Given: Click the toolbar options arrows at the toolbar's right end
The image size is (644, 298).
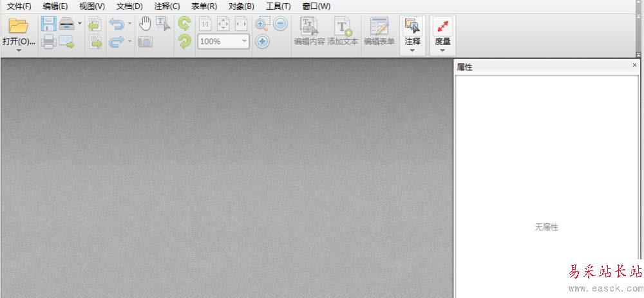Looking at the screenshot, I should pyautogui.click(x=638, y=55).
